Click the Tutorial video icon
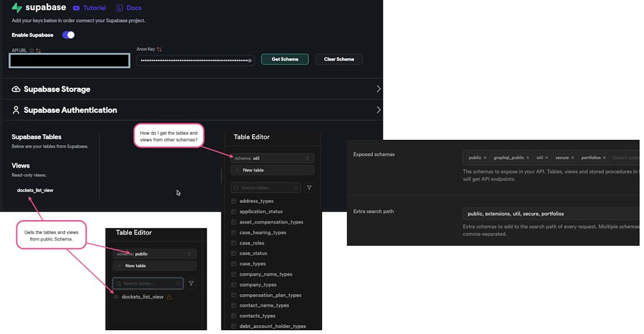The width and height of the screenshot is (644, 334). (76, 8)
